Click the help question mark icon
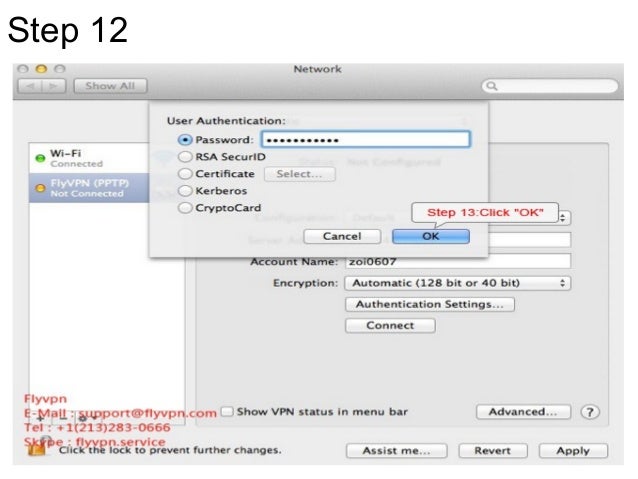Image resolution: width=638 pixels, height=479 pixels. coord(590,412)
